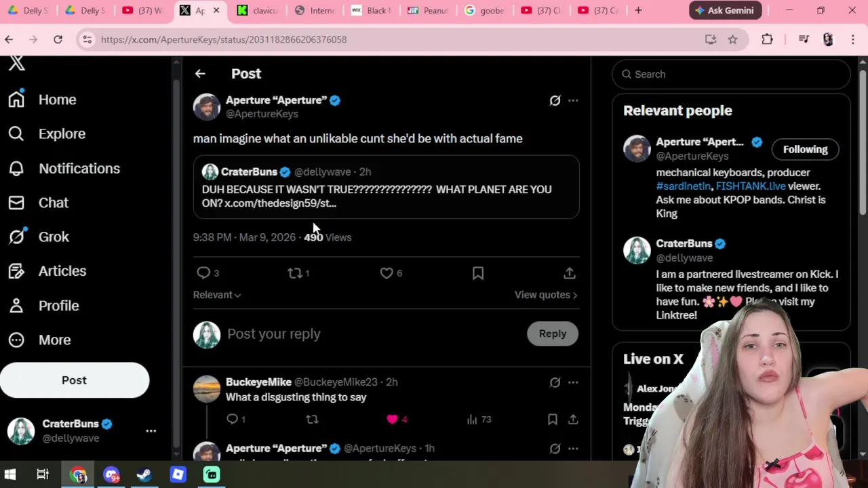The height and width of the screenshot is (488, 868).
Task: Open Chrome three-dot menu
Action: [852, 39]
